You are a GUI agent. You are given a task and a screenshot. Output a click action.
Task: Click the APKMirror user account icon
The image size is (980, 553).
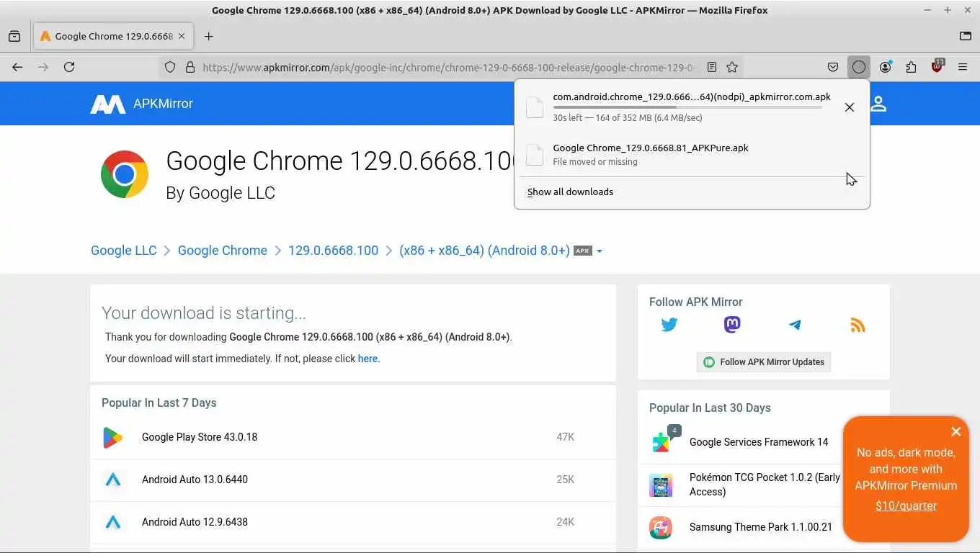coord(878,104)
